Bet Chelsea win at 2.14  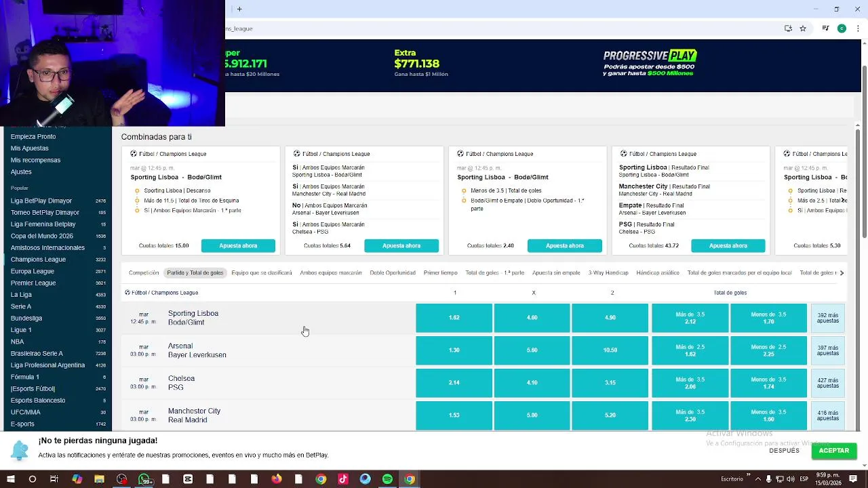click(454, 383)
